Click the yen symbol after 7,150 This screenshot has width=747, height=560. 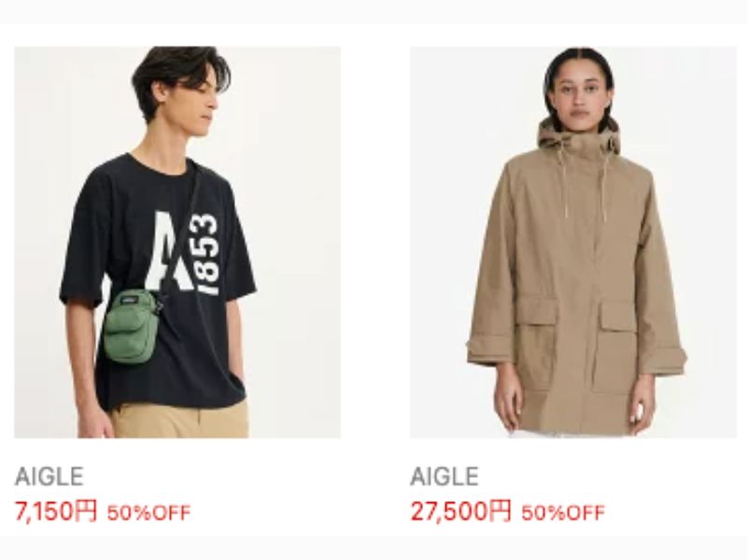click(86, 511)
